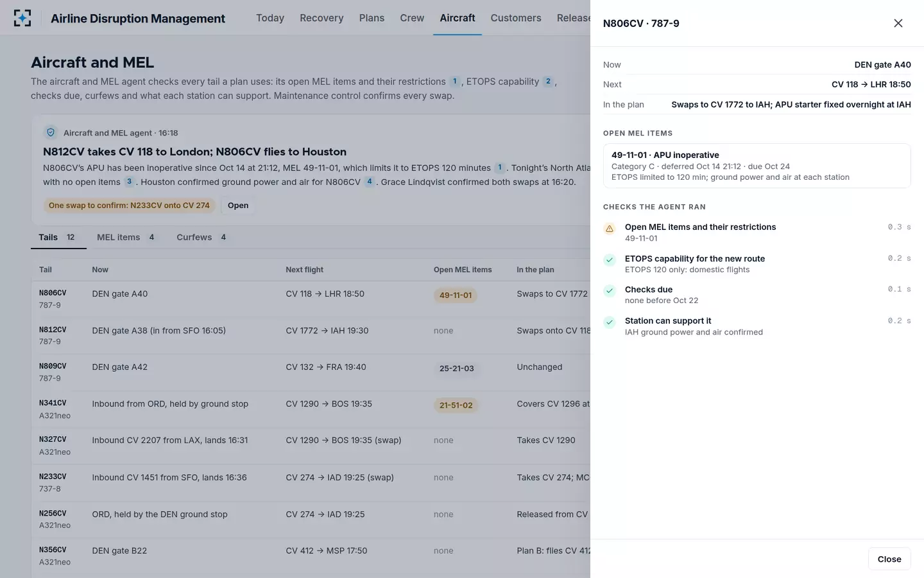
Task: Open the Crew tab
Action: tap(412, 18)
